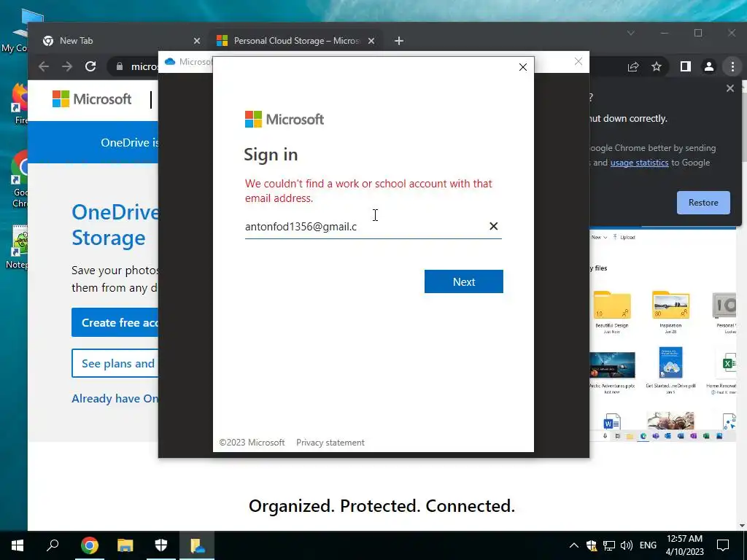Image resolution: width=747 pixels, height=560 pixels.
Task: Open the Notepad++ desktop shortcut
Action: coord(19,248)
